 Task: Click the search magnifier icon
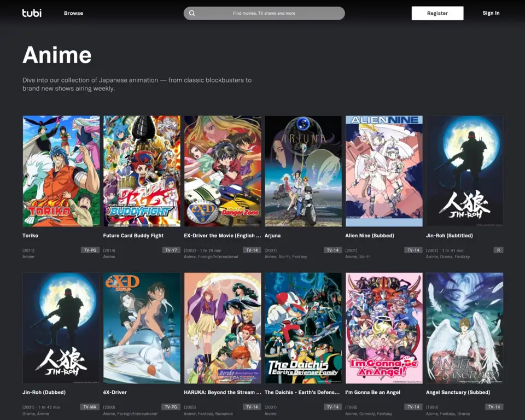tap(192, 13)
